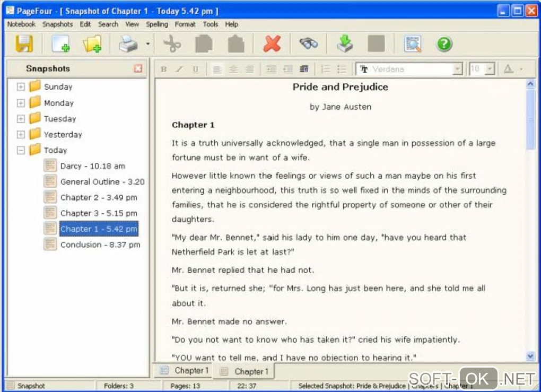Click the Copy icon
This screenshot has height=392, width=541.
click(x=204, y=44)
